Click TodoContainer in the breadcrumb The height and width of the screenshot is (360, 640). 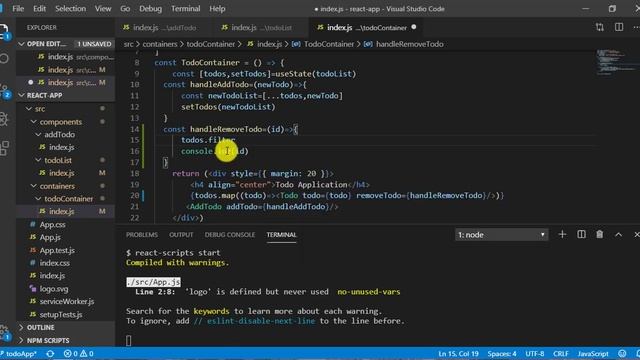click(x=329, y=44)
